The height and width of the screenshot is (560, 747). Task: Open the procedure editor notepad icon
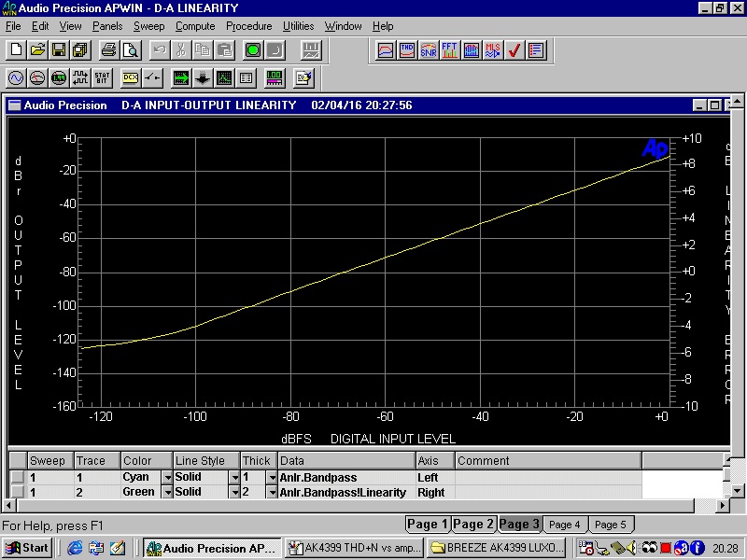[303, 78]
